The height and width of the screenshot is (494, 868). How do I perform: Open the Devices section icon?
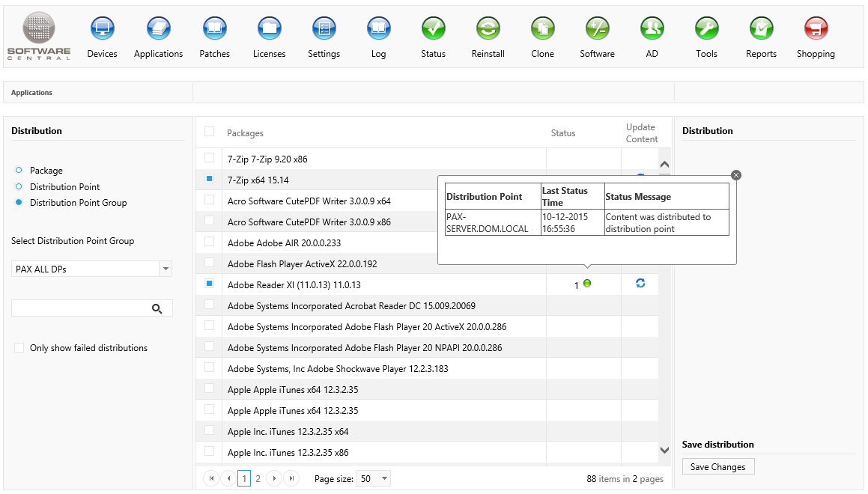[x=102, y=30]
